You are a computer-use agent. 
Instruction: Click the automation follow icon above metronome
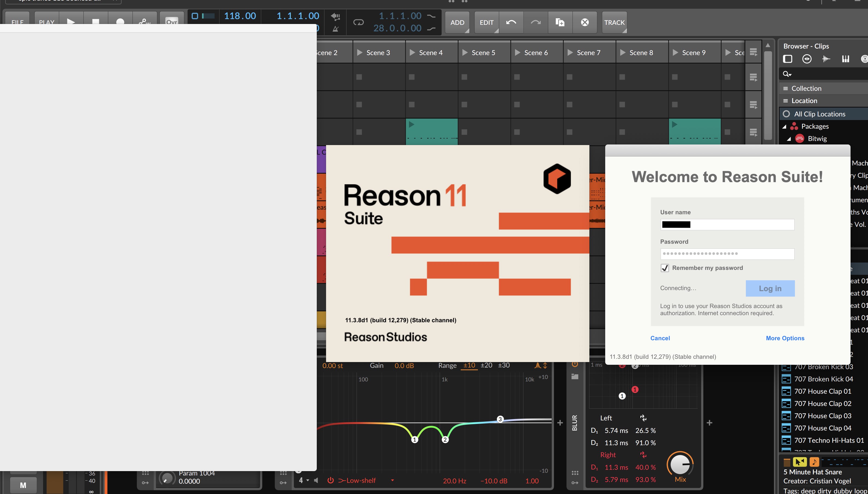[x=336, y=16]
